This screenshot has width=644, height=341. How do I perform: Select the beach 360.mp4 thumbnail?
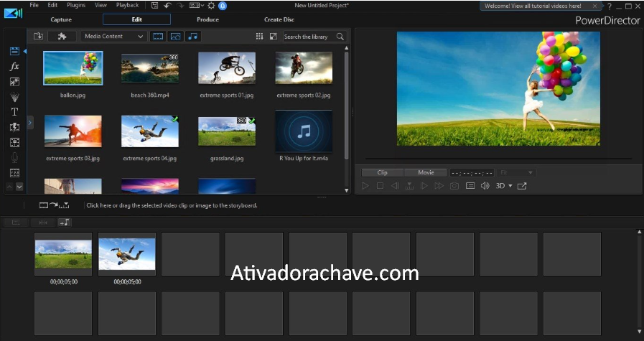[149, 68]
